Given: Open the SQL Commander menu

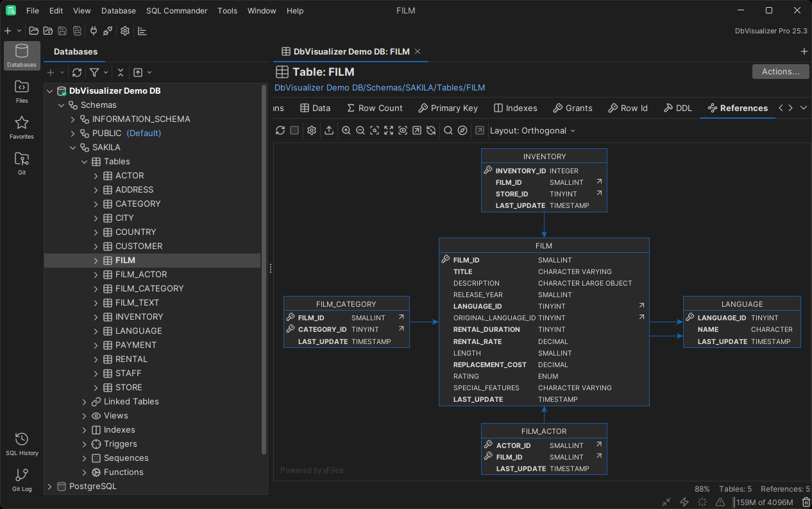Looking at the screenshot, I should (x=176, y=10).
